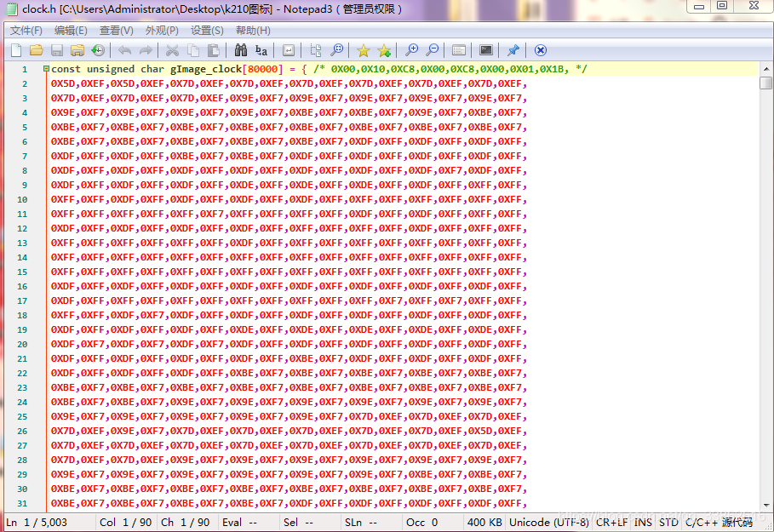Screen dimensions: 774x532
Task: Browse files with the folder-save icon
Action: point(77,50)
